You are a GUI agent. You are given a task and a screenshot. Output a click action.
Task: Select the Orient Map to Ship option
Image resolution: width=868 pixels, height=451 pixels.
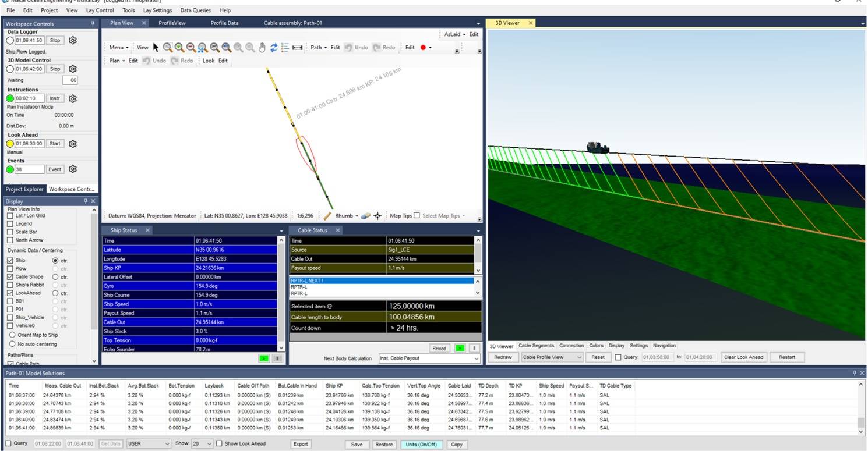point(12,335)
